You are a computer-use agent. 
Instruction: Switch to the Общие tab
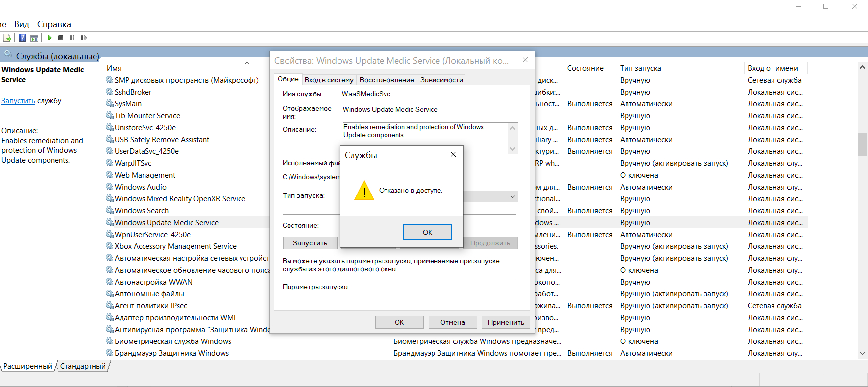(x=288, y=79)
